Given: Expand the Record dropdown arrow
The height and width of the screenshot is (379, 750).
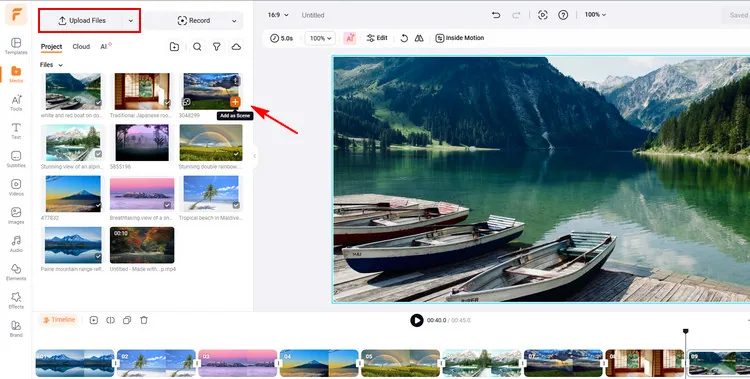Looking at the screenshot, I should pos(234,21).
